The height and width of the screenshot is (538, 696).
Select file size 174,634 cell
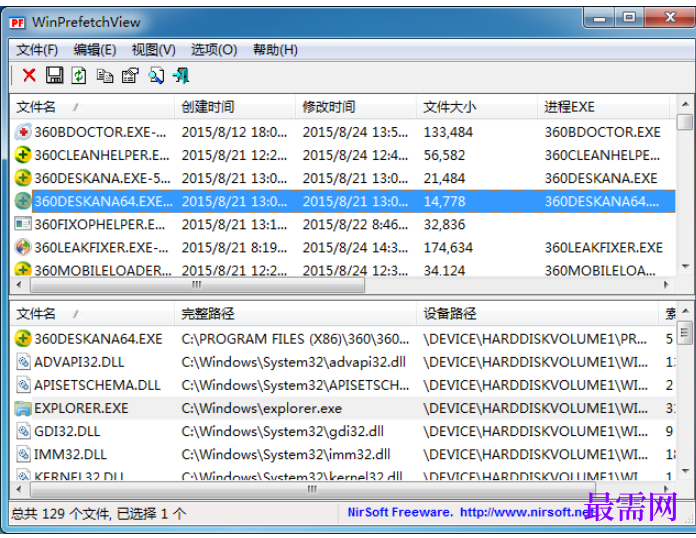448,248
